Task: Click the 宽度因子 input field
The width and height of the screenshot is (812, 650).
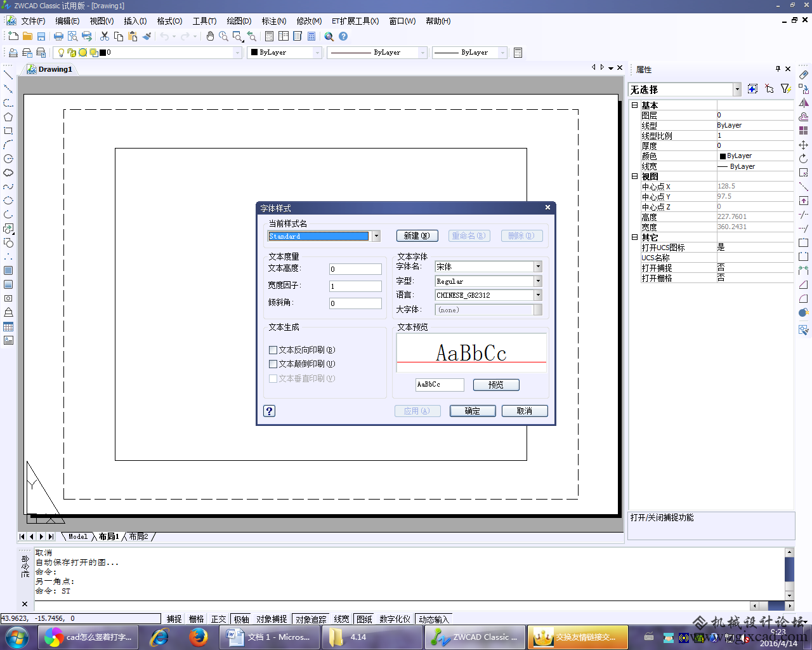Action: click(x=355, y=286)
